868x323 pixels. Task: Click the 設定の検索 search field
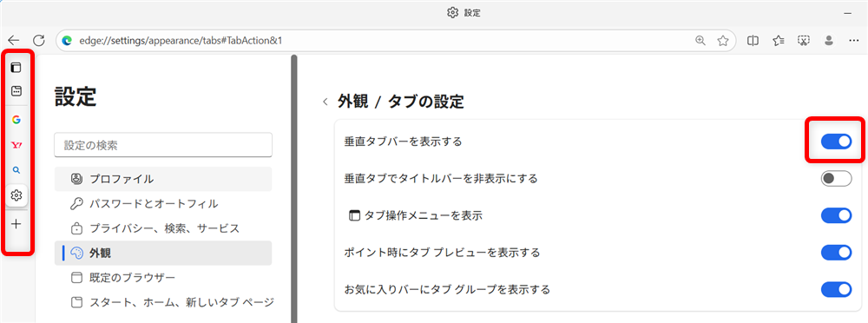tap(163, 145)
